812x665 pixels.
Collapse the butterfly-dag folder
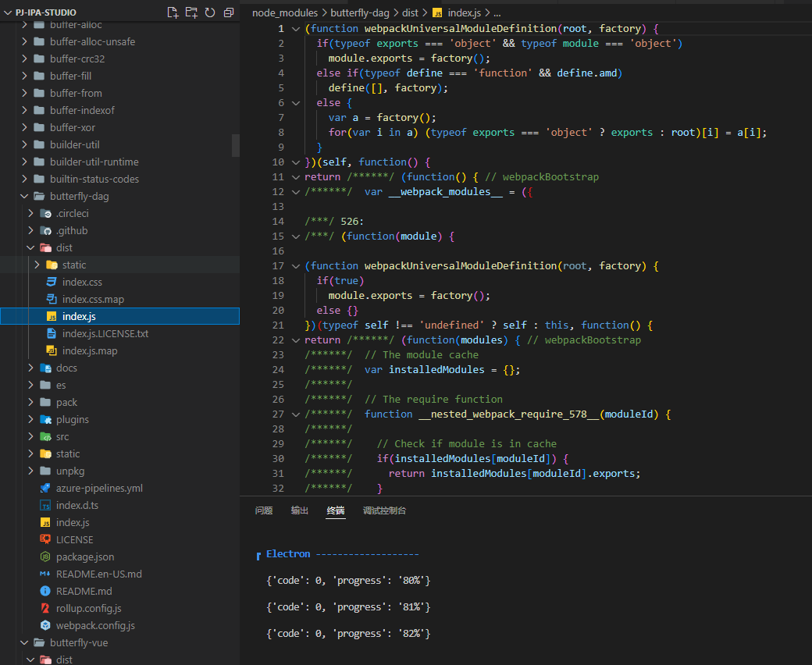pos(24,196)
